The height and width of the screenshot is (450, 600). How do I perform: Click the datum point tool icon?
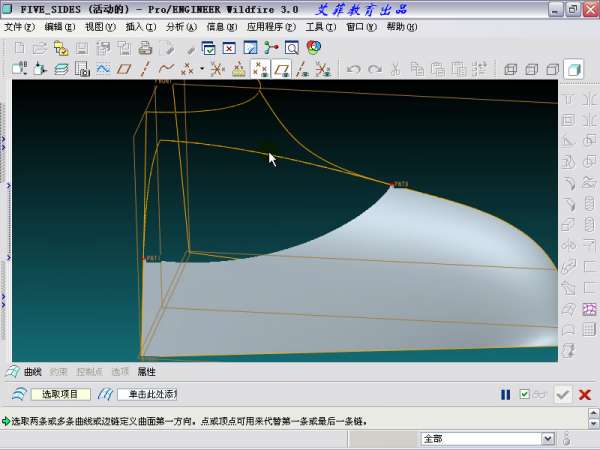(x=187, y=69)
